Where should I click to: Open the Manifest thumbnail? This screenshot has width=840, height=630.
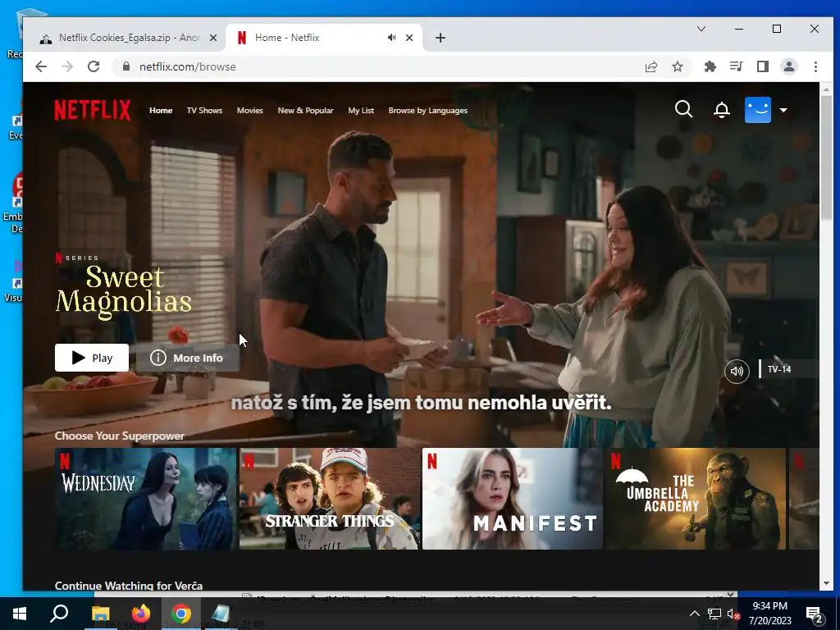(x=513, y=499)
